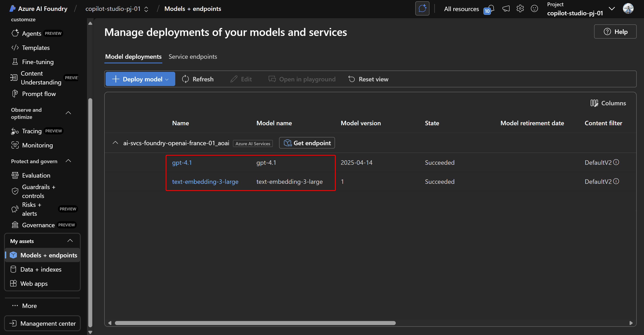Viewport: 644px width, 335px height.
Task: Open Tracing icon in sidebar
Action: [x=15, y=131]
